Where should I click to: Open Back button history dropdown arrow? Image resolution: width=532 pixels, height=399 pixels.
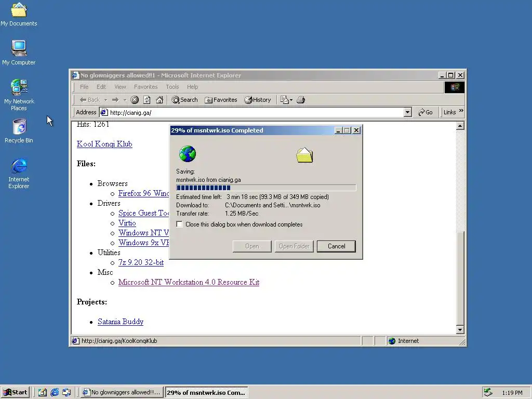coord(105,100)
